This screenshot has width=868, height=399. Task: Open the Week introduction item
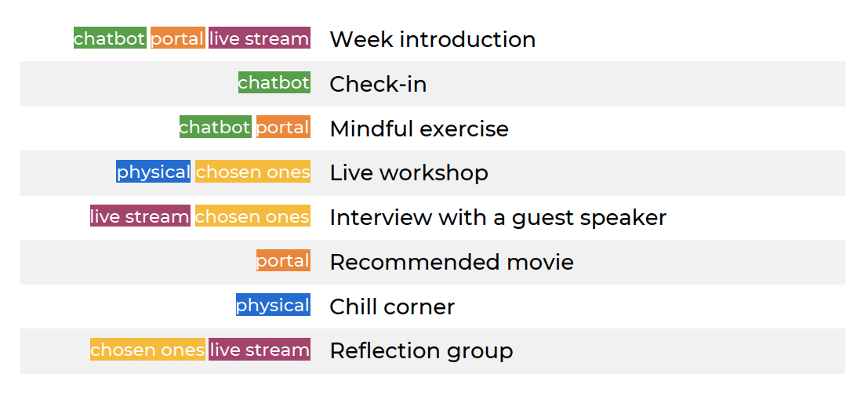[432, 39]
